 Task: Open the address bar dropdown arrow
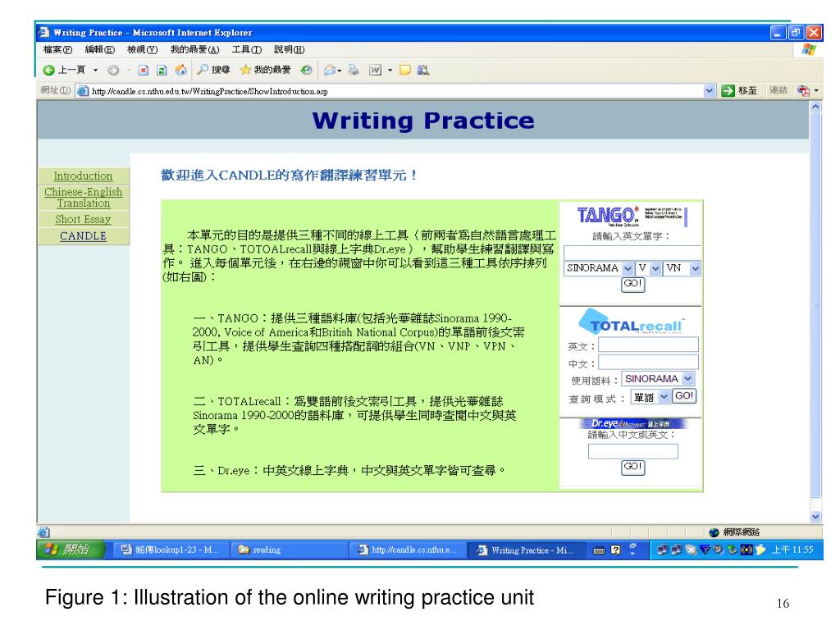pyautogui.click(x=710, y=90)
